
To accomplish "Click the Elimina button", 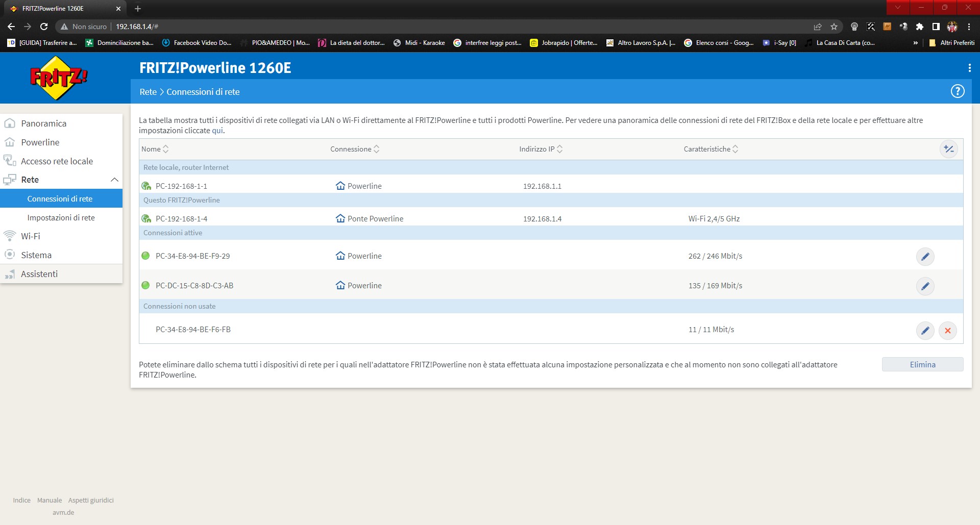I will click(922, 364).
